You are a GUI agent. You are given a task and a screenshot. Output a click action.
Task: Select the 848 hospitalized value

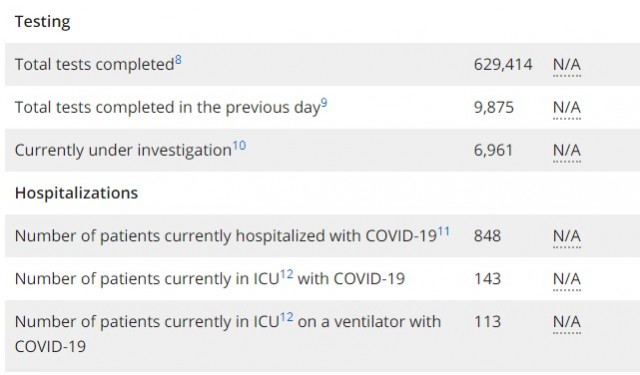487,236
